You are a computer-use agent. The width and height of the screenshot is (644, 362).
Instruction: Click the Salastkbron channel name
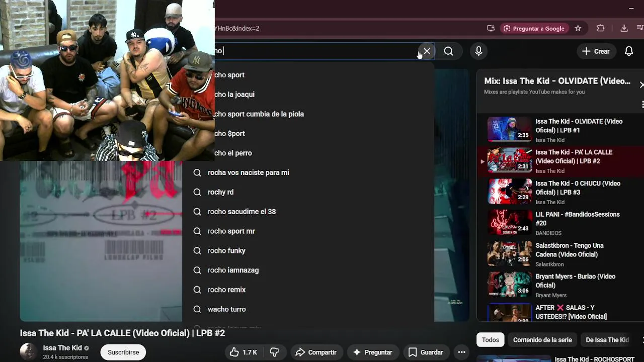tap(549, 264)
